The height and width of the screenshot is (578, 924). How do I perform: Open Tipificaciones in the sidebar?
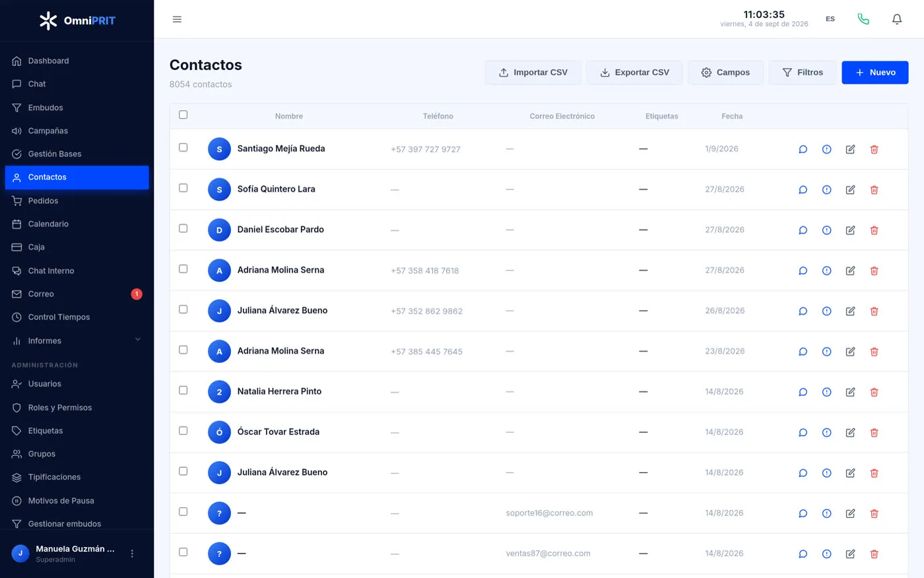(x=77, y=477)
